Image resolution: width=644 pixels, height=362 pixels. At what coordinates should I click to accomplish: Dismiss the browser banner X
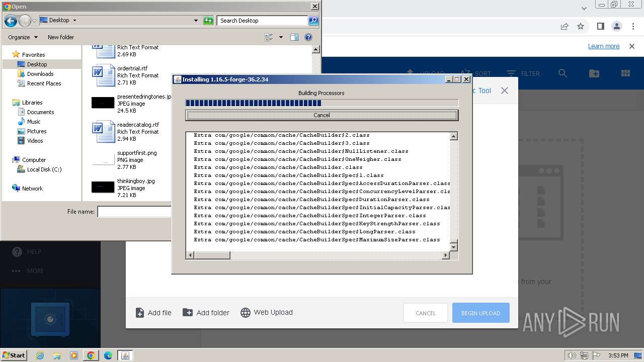coord(632,46)
